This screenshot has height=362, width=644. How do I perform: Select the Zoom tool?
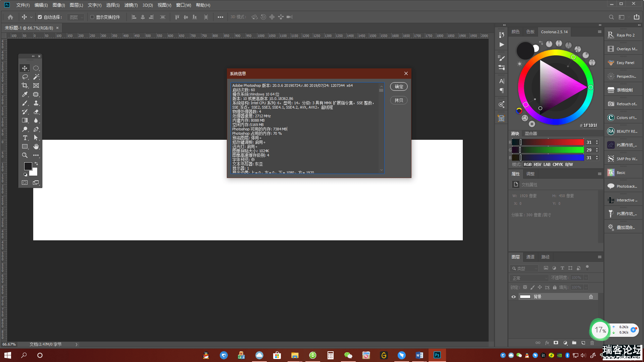click(25, 155)
